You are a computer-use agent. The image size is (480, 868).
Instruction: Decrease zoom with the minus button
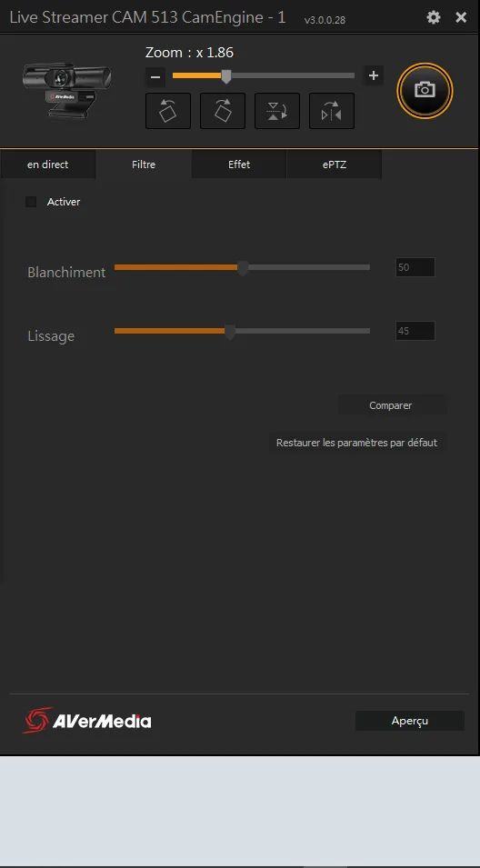click(x=155, y=76)
